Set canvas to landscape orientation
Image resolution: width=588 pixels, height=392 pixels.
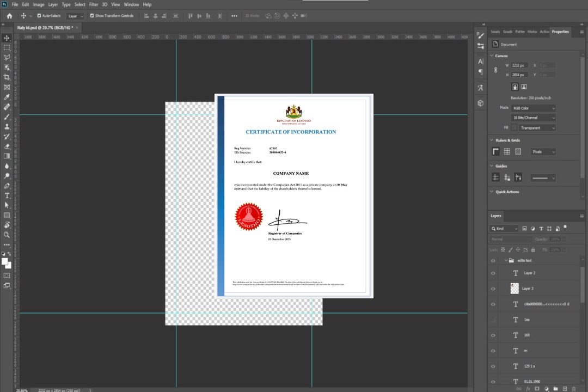(x=524, y=87)
